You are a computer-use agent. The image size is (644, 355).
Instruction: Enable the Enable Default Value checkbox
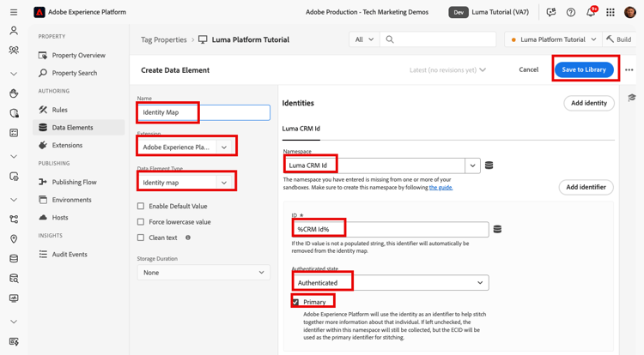(x=141, y=206)
